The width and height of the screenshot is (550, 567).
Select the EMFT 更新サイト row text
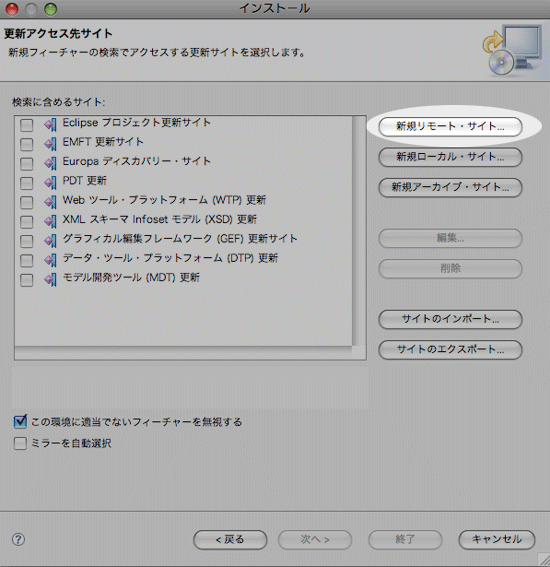[103, 142]
